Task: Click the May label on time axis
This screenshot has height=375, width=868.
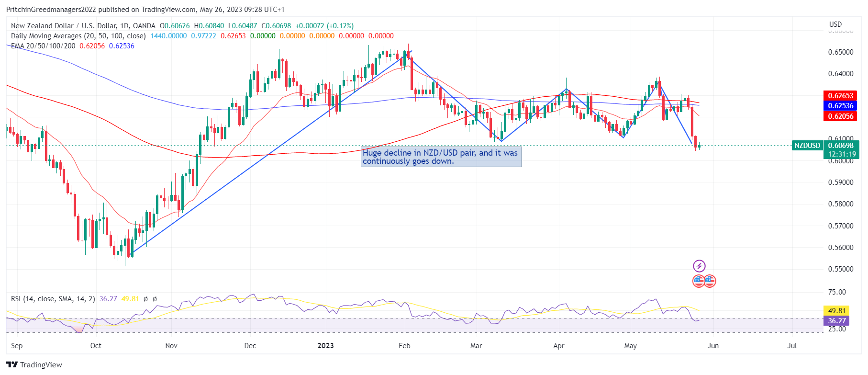Action: 631,346
